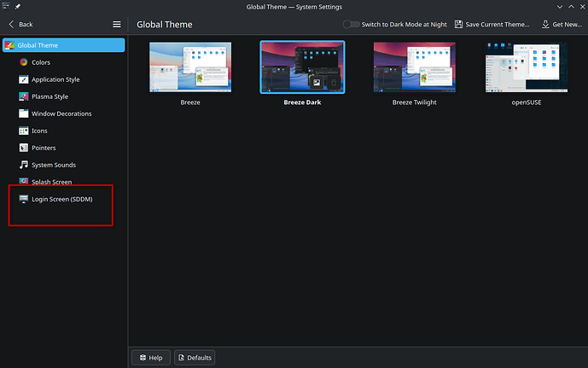Viewport: 588px width, 368px height.
Task: Click the pin icon in title bar
Action: click(x=18, y=7)
